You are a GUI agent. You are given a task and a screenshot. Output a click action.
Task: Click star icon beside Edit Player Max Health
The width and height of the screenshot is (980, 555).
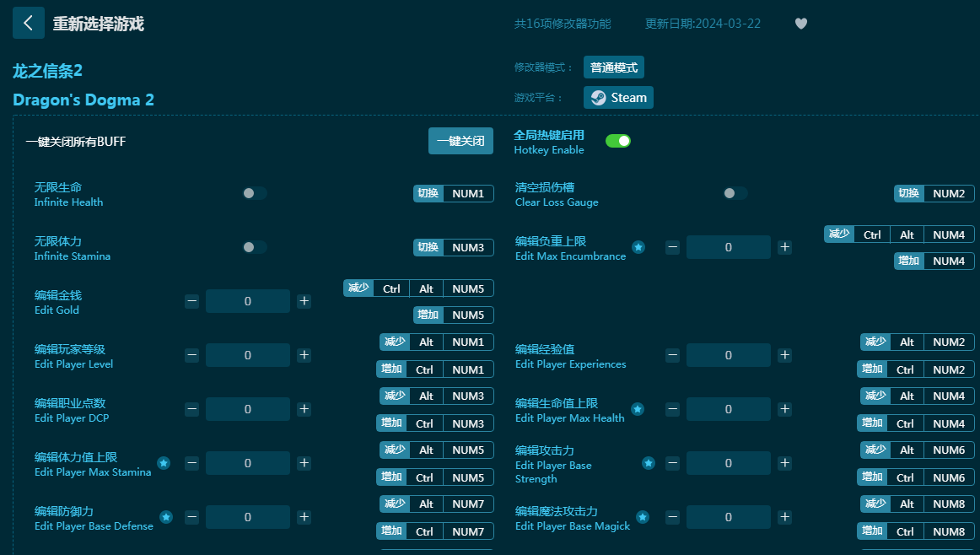pos(638,409)
